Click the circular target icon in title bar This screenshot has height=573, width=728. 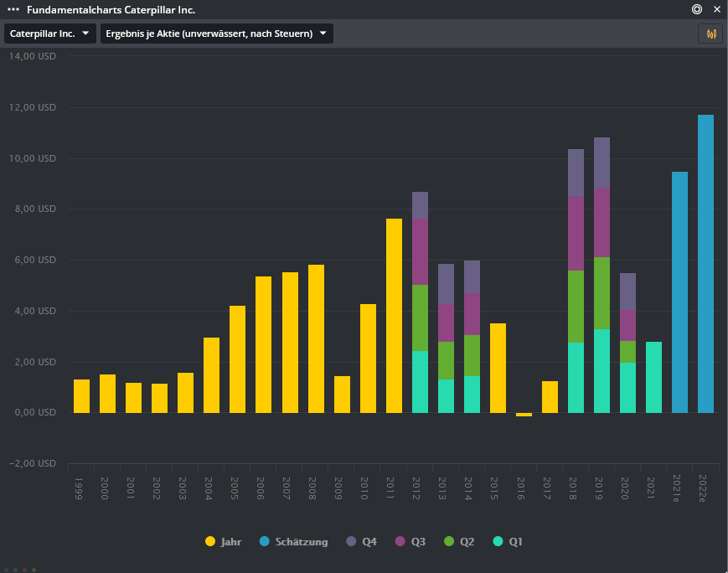point(697,9)
